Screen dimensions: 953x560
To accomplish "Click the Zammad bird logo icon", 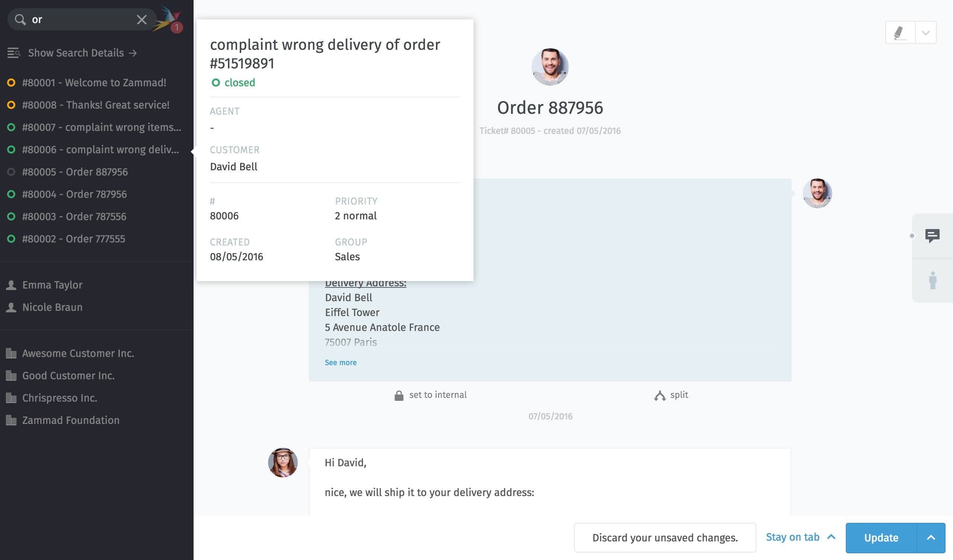I will click(x=168, y=19).
